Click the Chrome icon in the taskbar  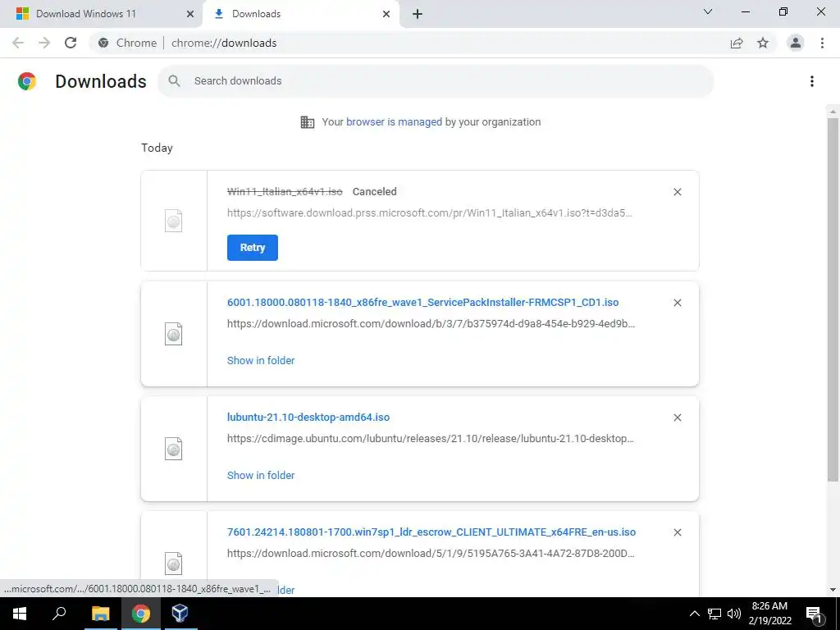click(x=141, y=614)
